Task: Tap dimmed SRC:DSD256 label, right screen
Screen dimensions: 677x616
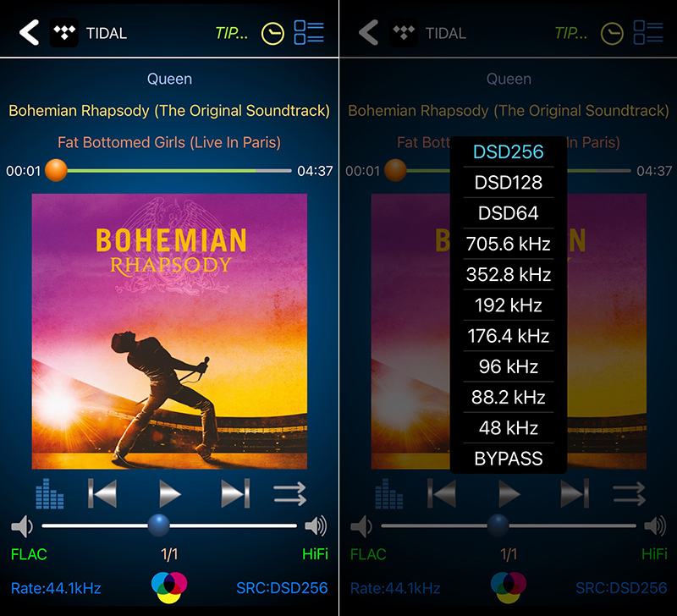Action: pos(621,588)
